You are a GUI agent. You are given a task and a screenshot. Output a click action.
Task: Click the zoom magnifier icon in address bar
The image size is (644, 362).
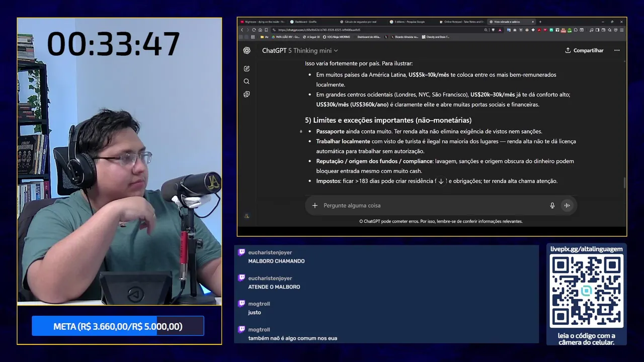(486, 30)
